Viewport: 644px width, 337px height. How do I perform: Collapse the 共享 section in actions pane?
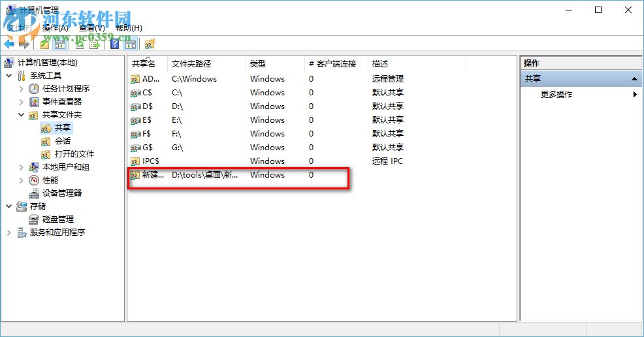tap(634, 78)
